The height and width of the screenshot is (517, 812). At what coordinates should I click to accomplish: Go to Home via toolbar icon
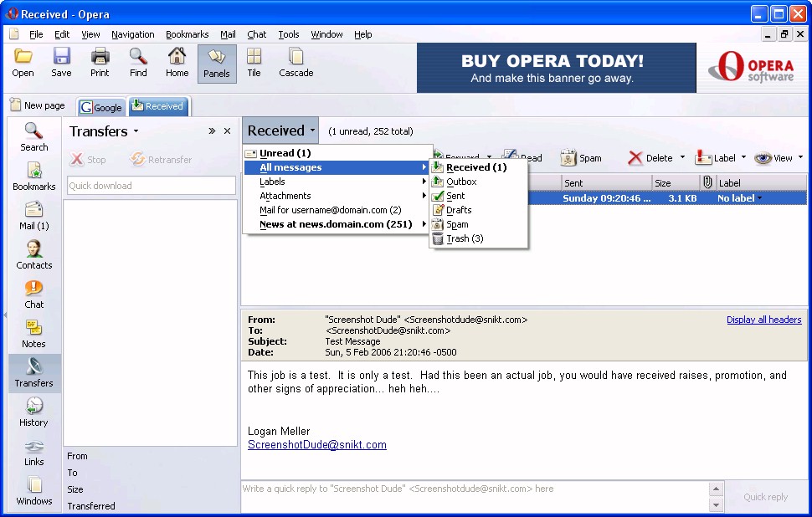pos(177,63)
